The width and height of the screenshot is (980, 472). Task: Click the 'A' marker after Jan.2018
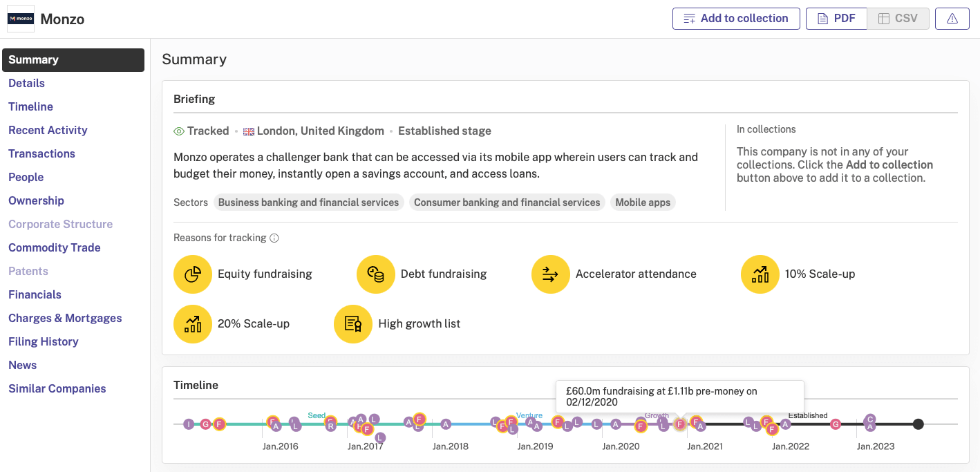click(x=446, y=424)
